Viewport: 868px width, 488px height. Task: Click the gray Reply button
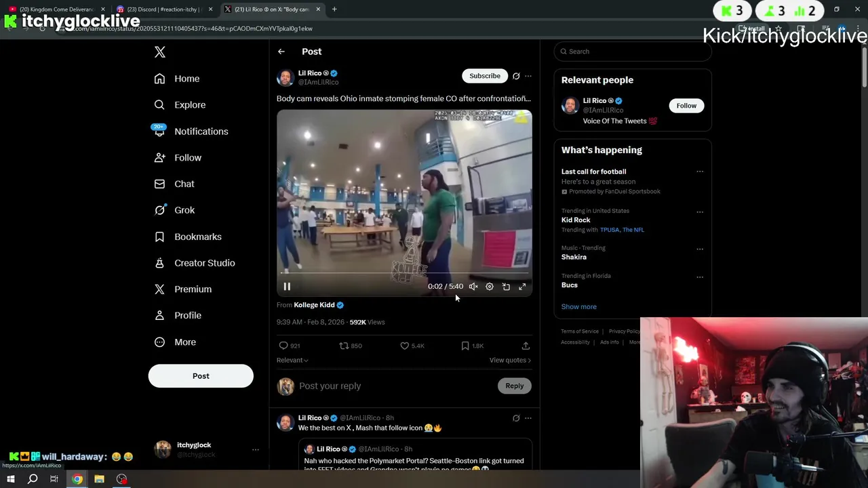point(515,386)
